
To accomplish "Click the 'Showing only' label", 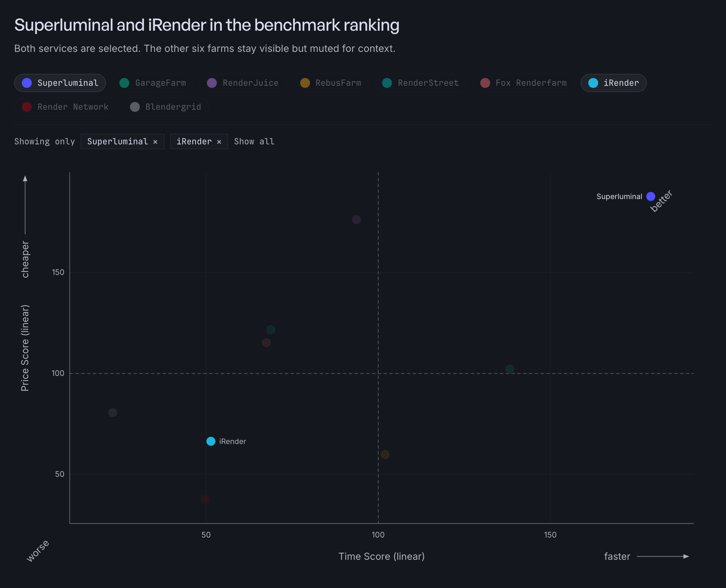I will 44,142.
